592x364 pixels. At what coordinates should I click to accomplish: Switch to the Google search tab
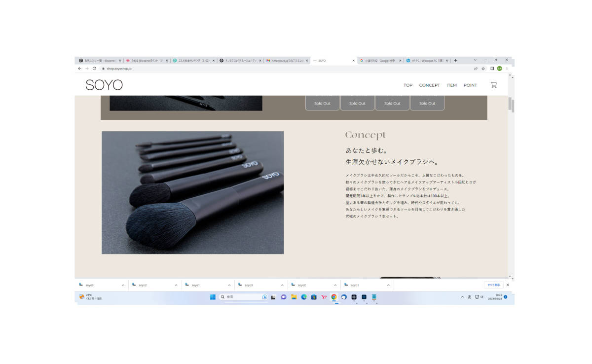click(380, 61)
